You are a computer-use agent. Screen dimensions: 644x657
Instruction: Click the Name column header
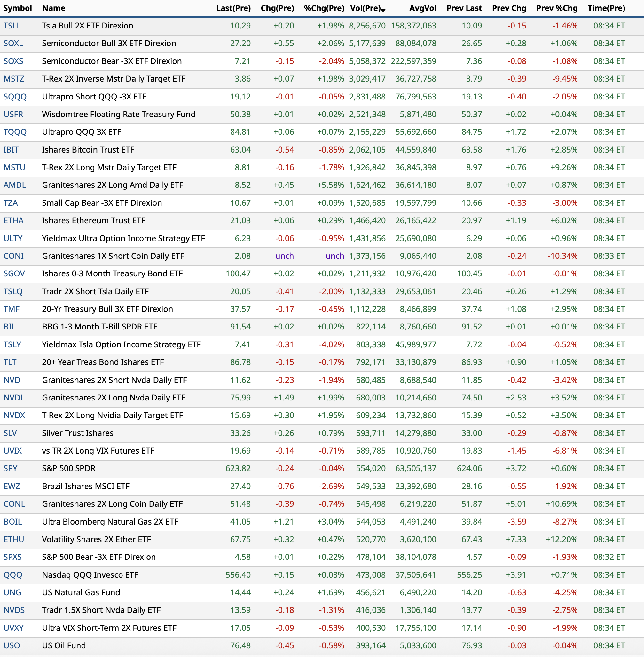53,8
